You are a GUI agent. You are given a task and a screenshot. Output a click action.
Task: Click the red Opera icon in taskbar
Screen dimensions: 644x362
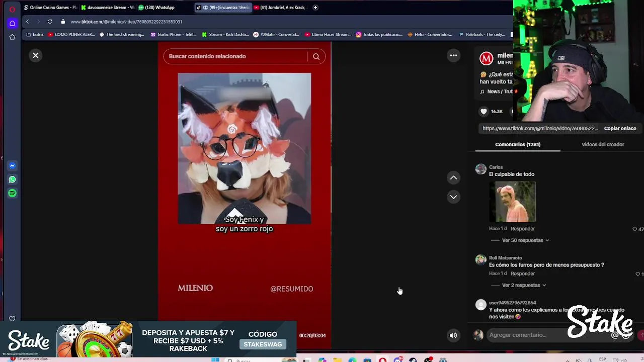[383, 360]
